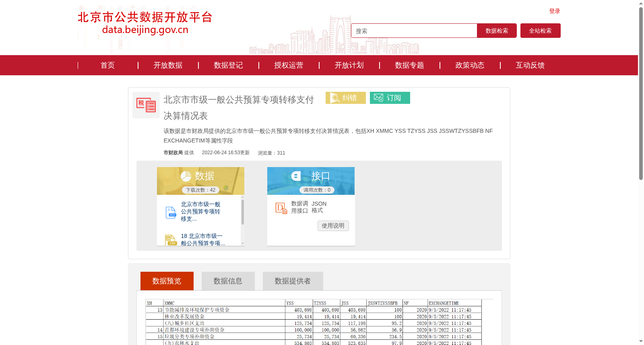This screenshot has height=345, width=644.
Task: Click the 登录 link
Action: pyautogui.click(x=555, y=11)
